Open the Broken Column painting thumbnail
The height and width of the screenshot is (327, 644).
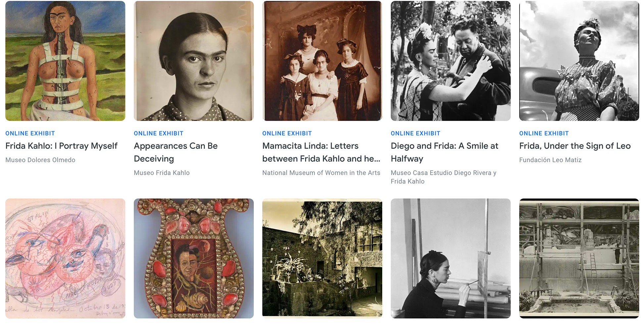tap(65, 61)
